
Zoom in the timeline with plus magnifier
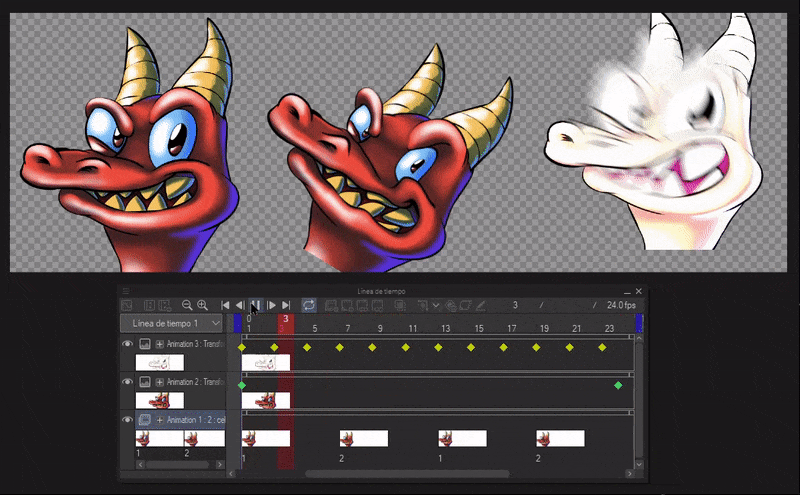[202, 305]
